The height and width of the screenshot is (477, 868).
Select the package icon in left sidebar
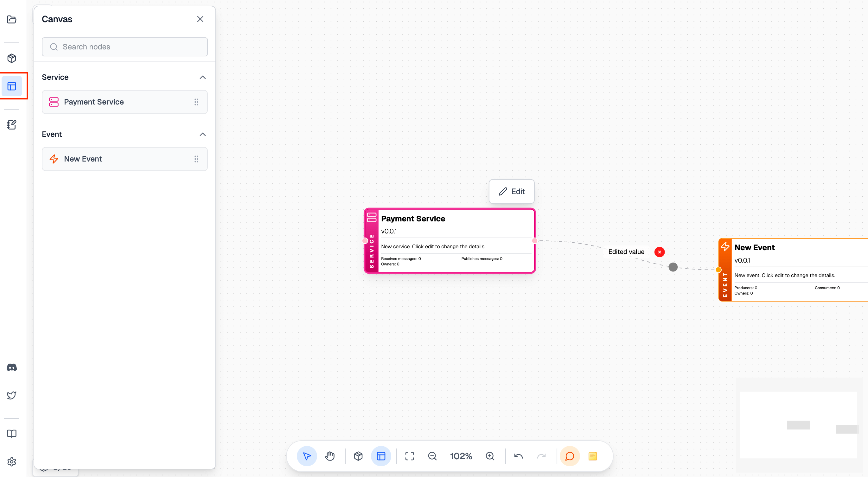pyautogui.click(x=11, y=58)
